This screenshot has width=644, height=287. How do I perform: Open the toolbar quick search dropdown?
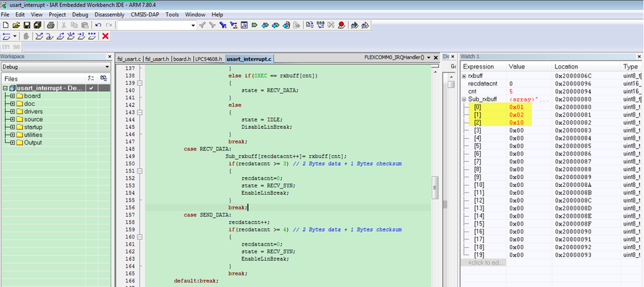(194, 25)
